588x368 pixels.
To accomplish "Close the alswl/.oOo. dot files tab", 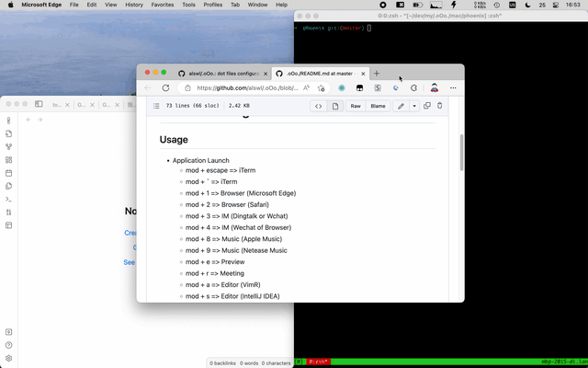I will [266, 74].
